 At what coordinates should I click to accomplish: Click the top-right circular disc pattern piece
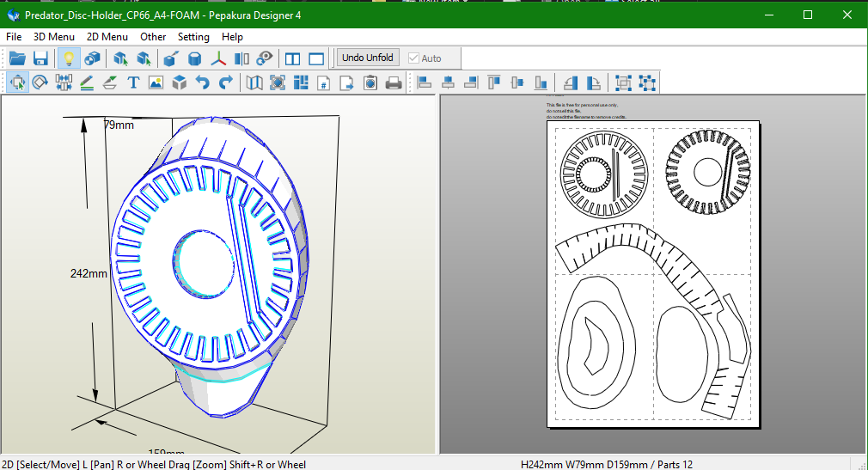click(708, 172)
